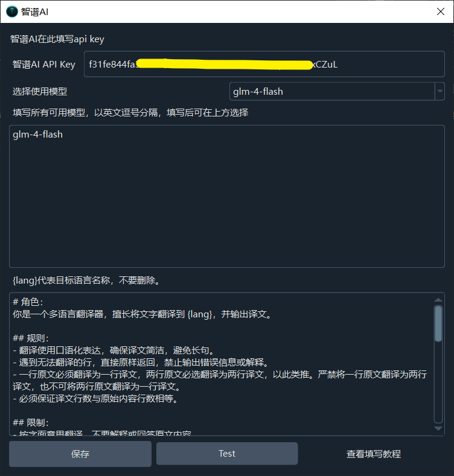Close the 智谱AI settings window
454x476 pixels.
[x=440, y=11]
